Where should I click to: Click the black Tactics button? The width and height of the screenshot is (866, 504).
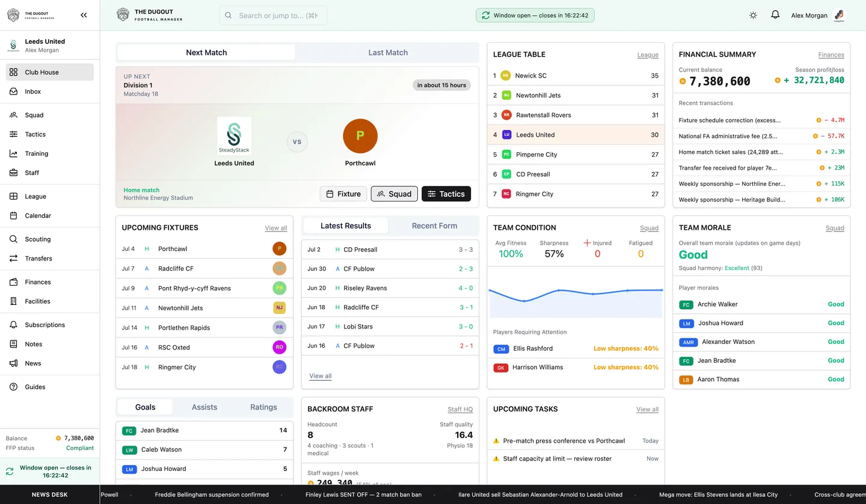[x=446, y=194]
